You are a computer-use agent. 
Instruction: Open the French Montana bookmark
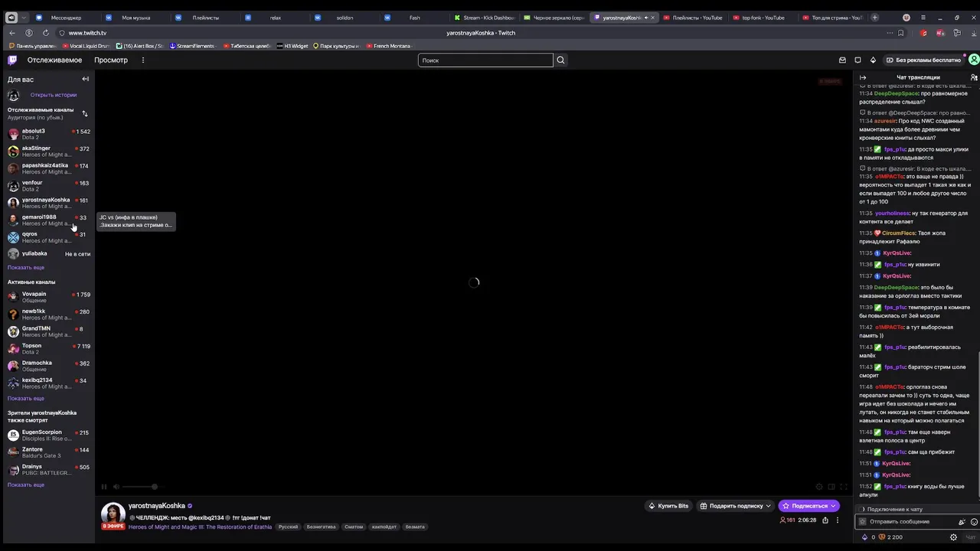pos(388,46)
